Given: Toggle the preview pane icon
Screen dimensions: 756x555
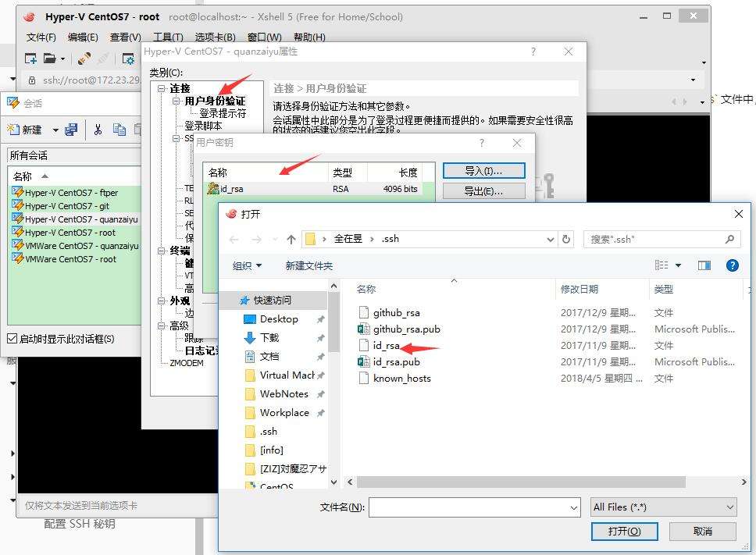Looking at the screenshot, I should coord(704,265).
